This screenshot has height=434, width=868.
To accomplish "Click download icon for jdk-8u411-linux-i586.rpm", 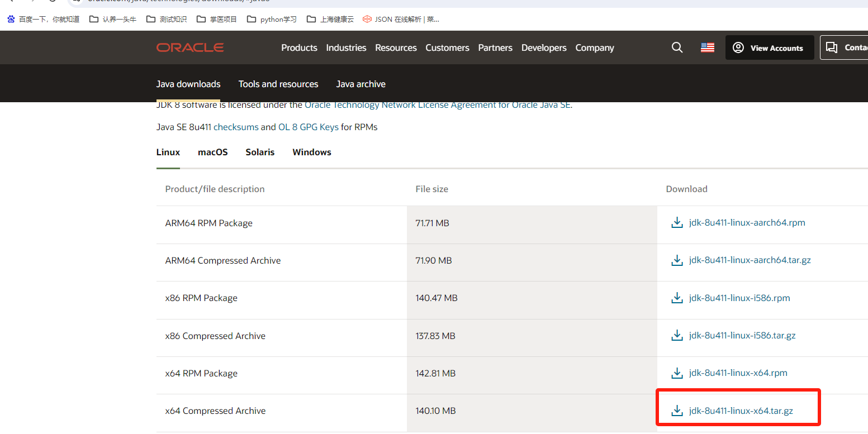I will pyautogui.click(x=677, y=298).
